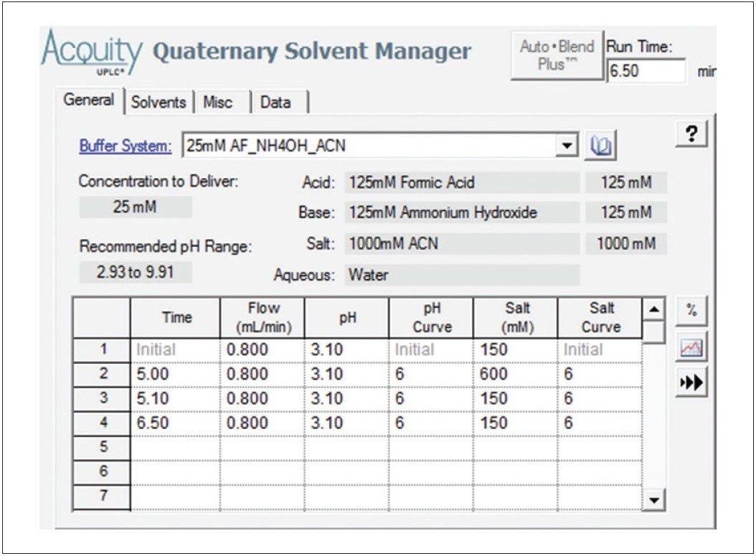Click row 1 Salt cell showing 150
Image resolution: width=756 pixels, height=556 pixels.
[x=516, y=350]
